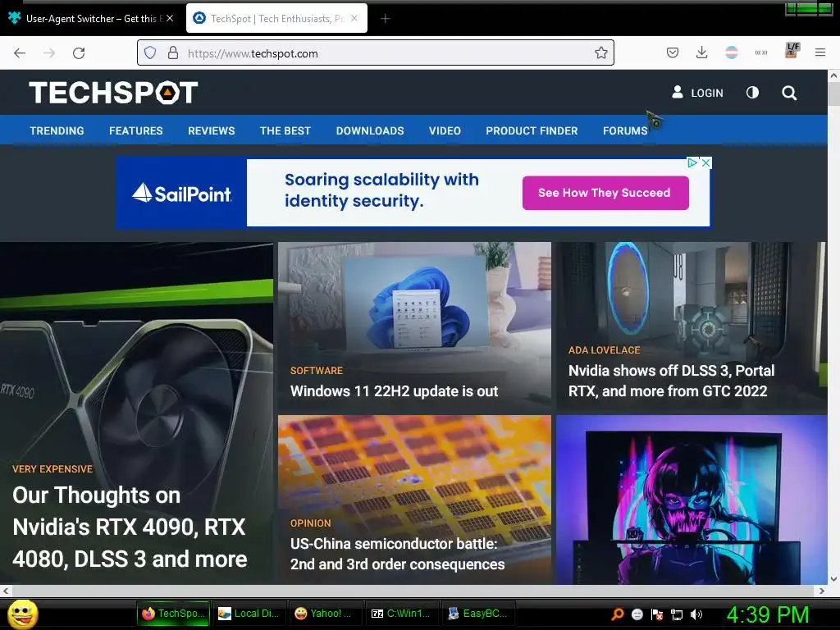840x630 pixels.
Task: Reload the TechSpot page
Action: click(79, 53)
